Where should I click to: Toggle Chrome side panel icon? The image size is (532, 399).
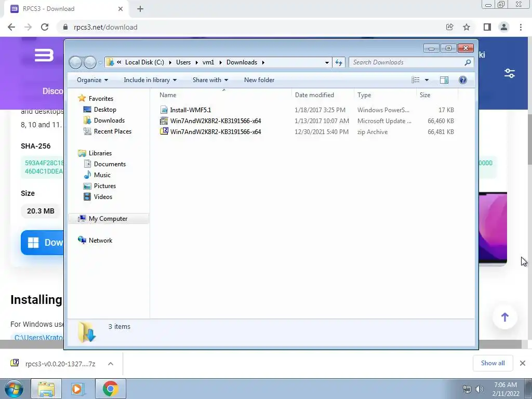487,27
